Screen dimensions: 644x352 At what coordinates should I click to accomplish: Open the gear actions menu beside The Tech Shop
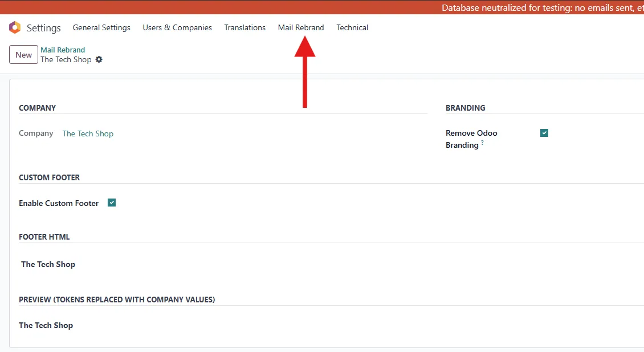click(x=99, y=60)
